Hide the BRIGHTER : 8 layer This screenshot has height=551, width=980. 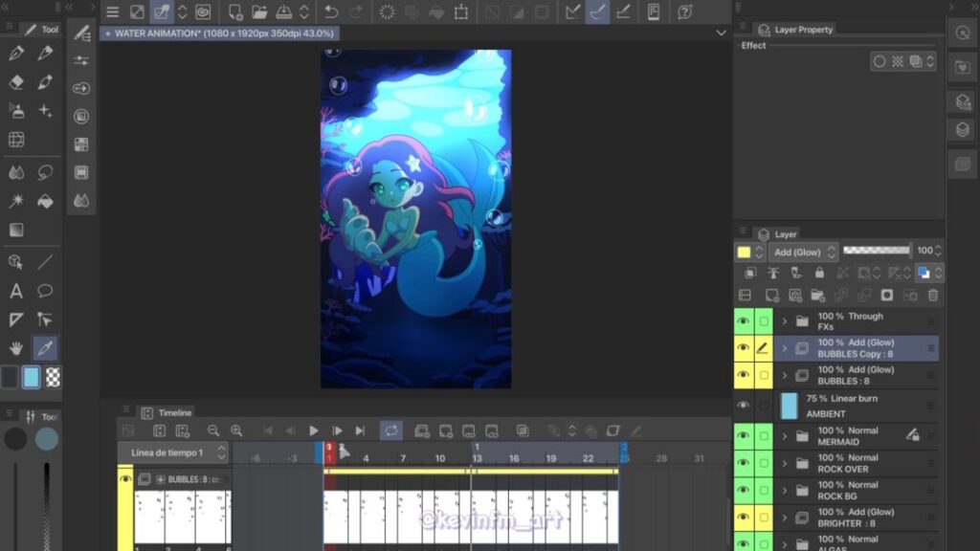click(743, 517)
